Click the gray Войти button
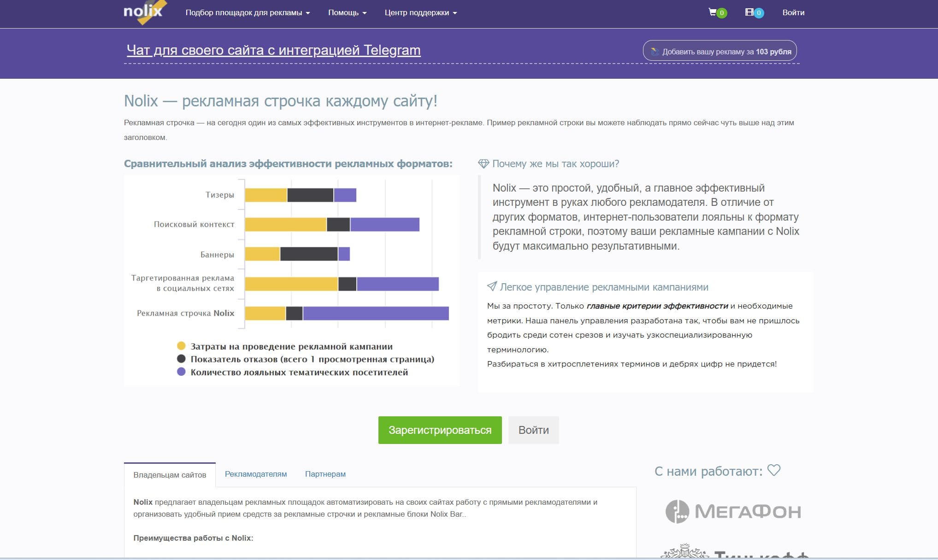The height and width of the screenshot is (560, 938). tap(533, 430)
